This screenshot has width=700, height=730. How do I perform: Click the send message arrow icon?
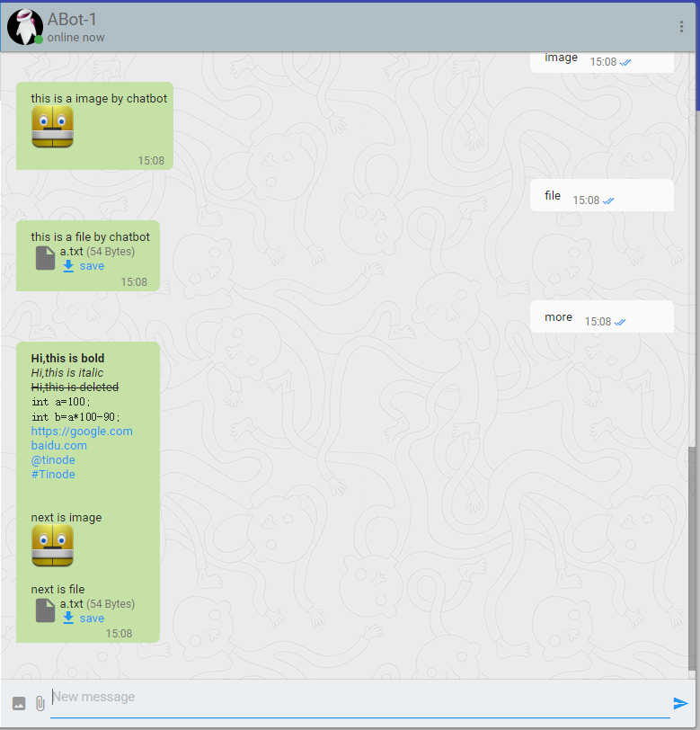pos(680,703)
